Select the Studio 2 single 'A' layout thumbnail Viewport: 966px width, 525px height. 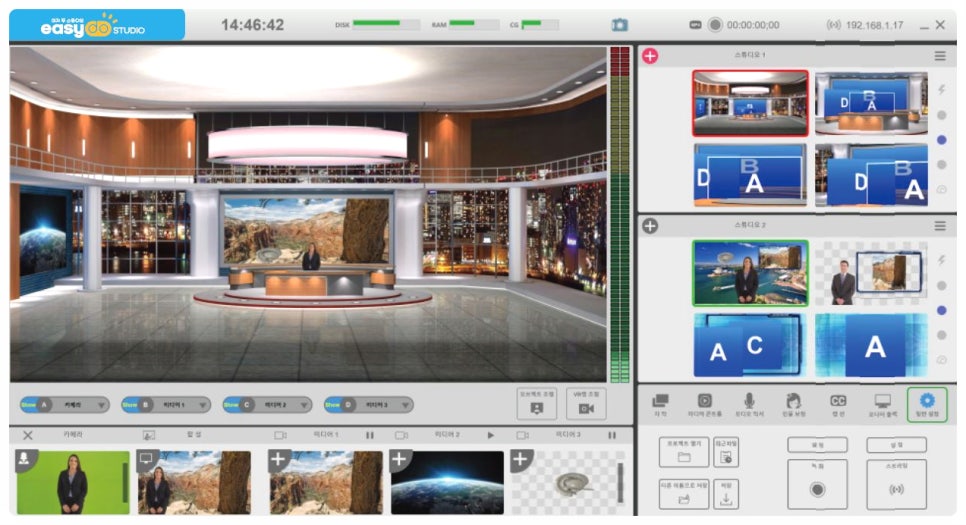pos(871,345)
